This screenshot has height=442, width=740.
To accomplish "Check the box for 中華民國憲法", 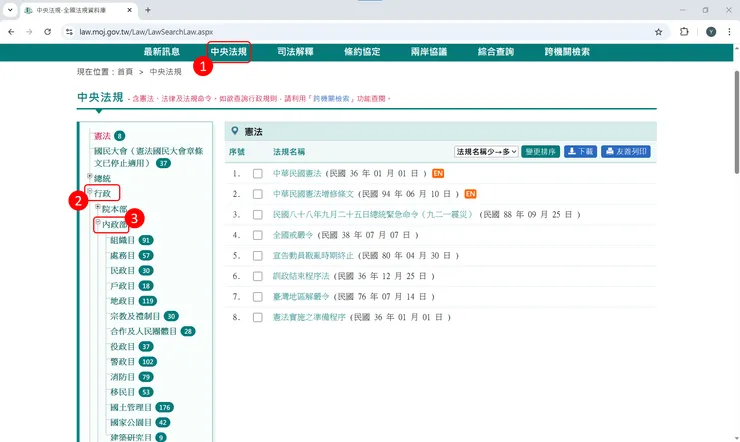I will tap(258, 173).
